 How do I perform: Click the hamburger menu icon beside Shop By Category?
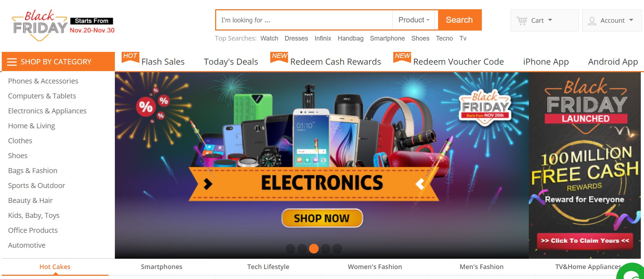point(12,62)
